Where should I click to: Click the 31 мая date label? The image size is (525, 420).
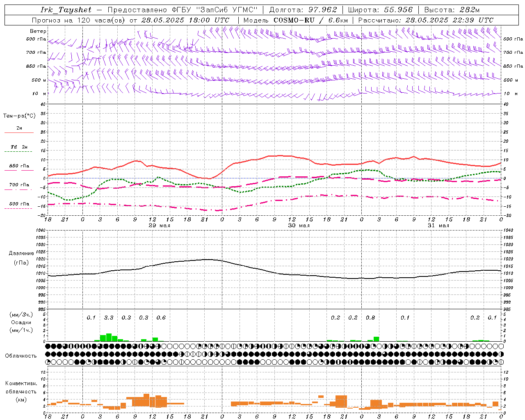click(438, 226)
